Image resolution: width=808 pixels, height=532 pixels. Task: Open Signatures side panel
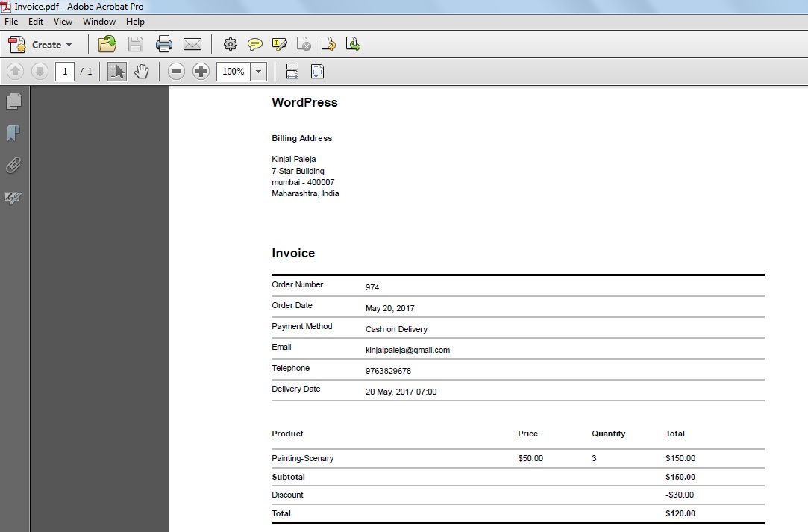[x=13, y=198]
